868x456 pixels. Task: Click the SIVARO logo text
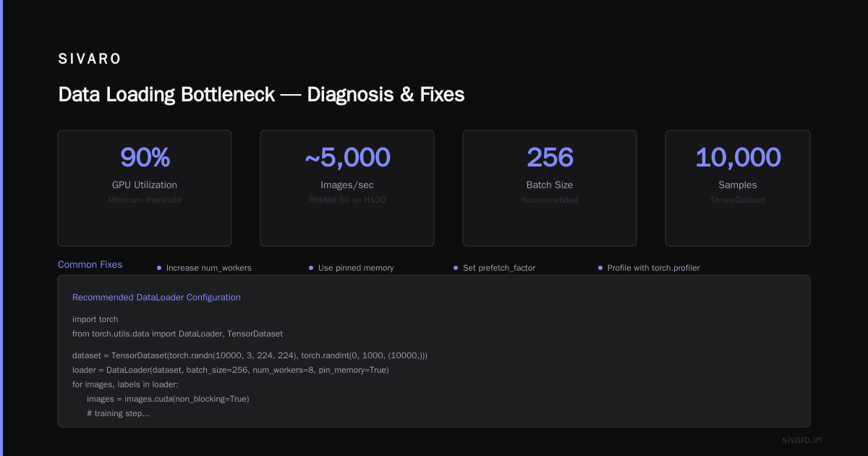[x=90, y=59]
